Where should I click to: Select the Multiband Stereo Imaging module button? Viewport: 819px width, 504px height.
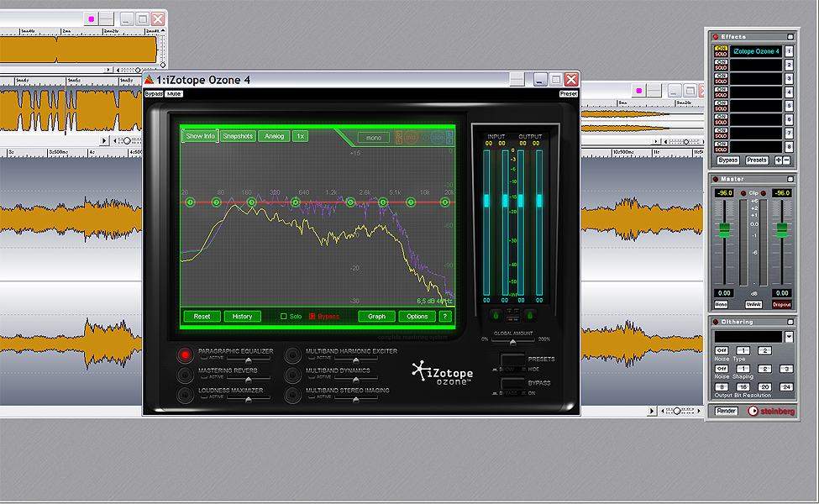(x=291, y=393)
